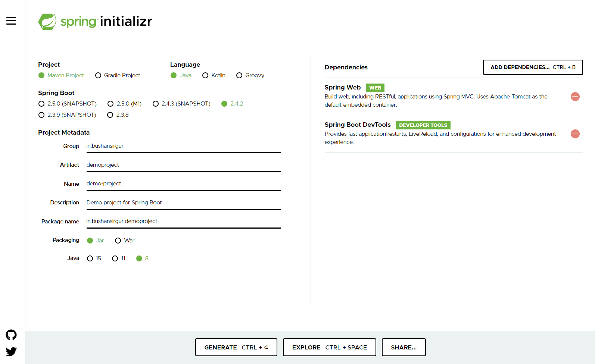
Task: Open the hamburger menu
Action: [11, 21]
